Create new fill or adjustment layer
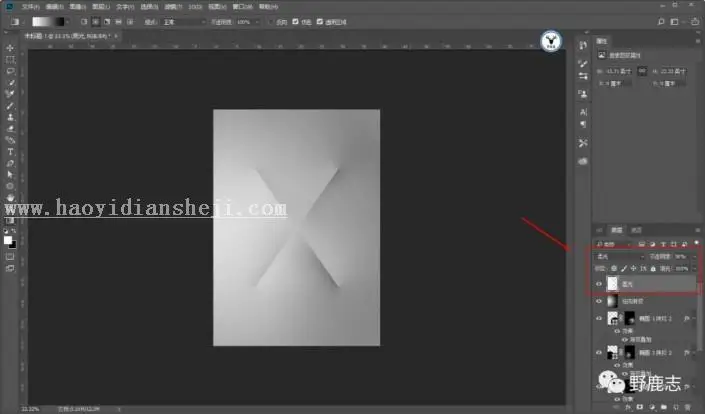The image size is (705, 414). pos(652,407)
